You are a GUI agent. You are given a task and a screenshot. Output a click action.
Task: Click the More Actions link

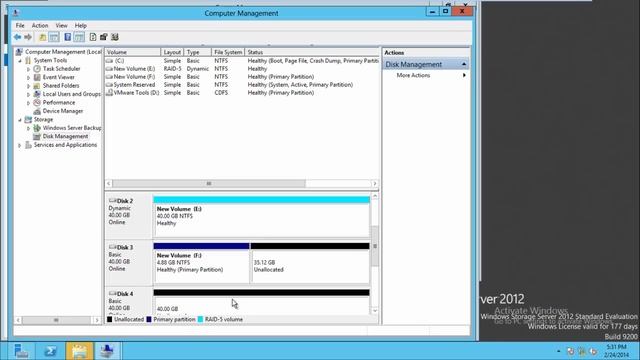[x=413, y=75]
